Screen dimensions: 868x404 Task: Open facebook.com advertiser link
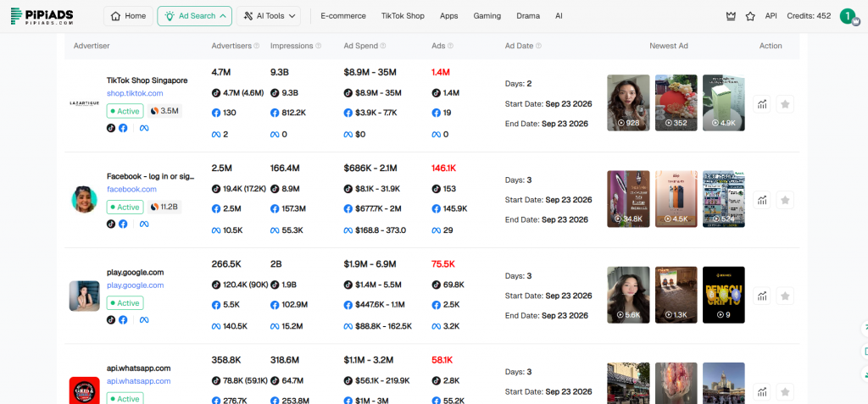131,189
